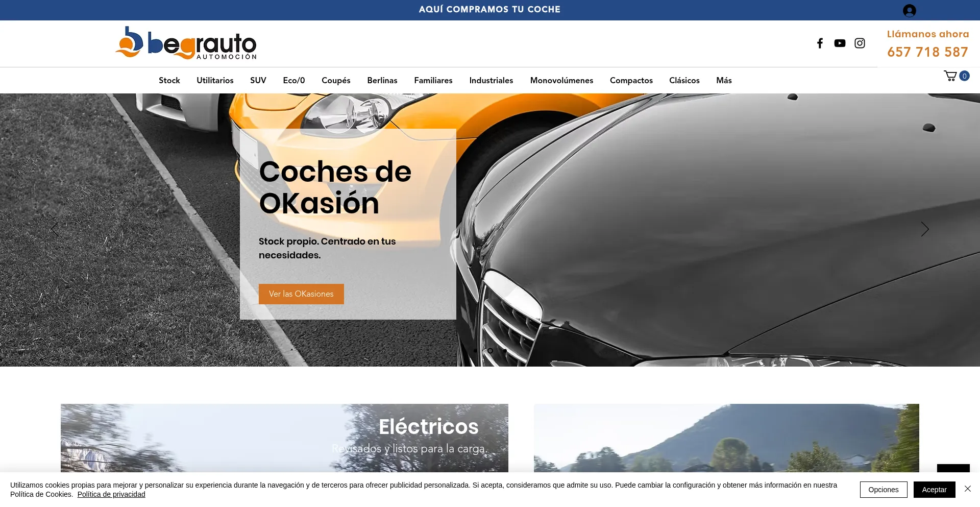This screenshot has height=507, width=980.
Task: Click the Begrauto logo
Action: (x=186, y=43)
